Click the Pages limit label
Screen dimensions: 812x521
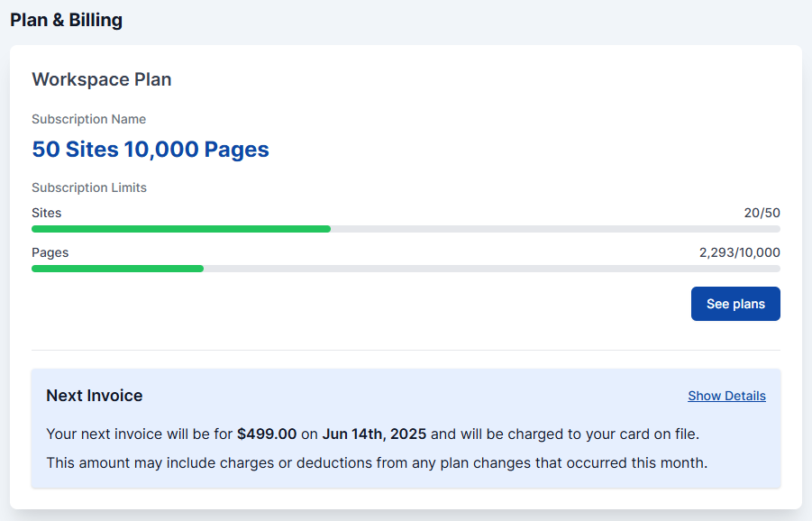(50, 252)
